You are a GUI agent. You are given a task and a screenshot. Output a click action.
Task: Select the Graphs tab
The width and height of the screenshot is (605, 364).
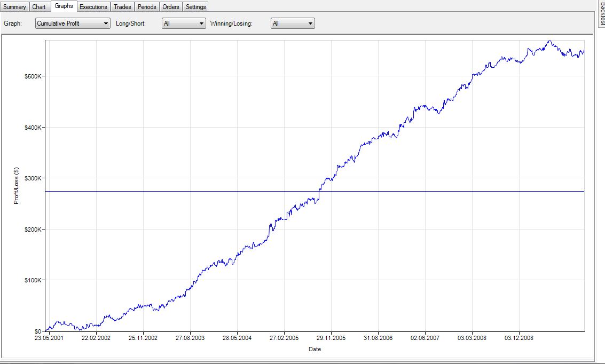tap(64, 6)
